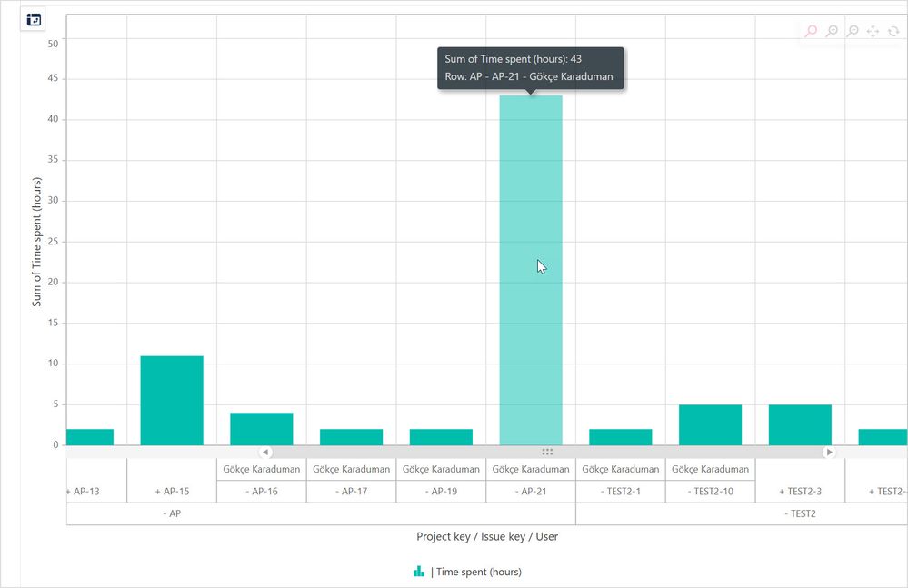908x588 pixels.
Task: Click the grip dots on the axis scrollbar
Action: (547, 452)
